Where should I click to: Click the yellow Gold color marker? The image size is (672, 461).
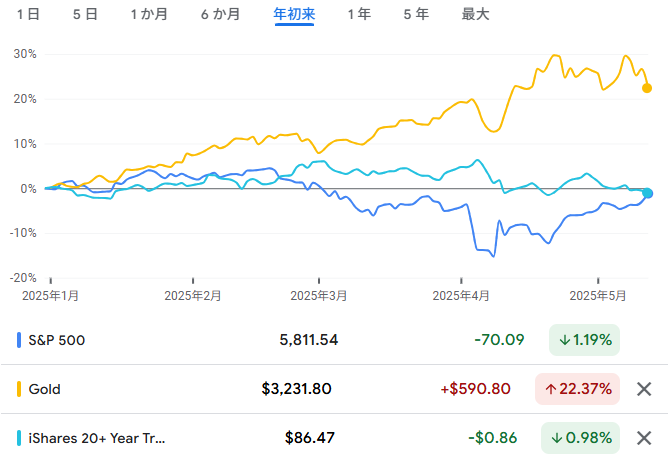(20, 389)
